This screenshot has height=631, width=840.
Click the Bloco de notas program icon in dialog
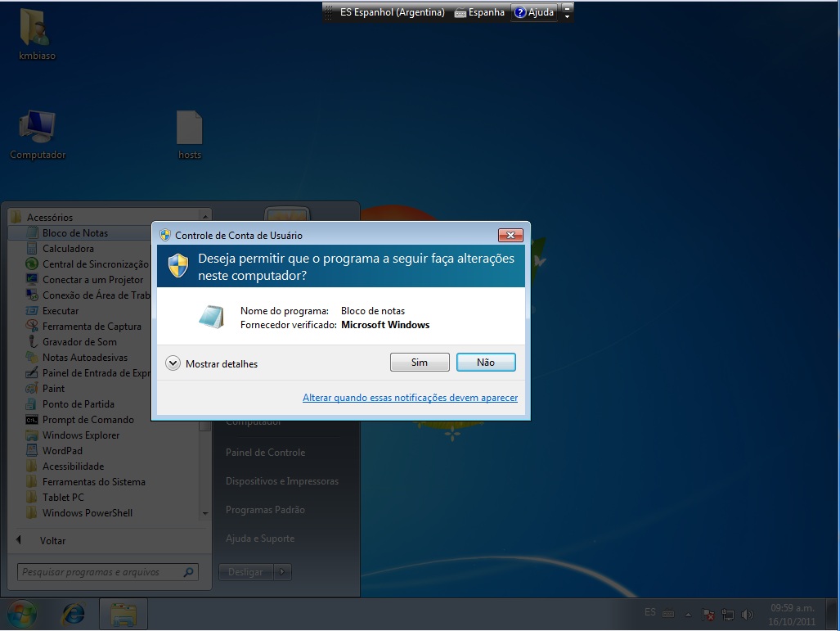pyautogui.click(x=211, y=317)
